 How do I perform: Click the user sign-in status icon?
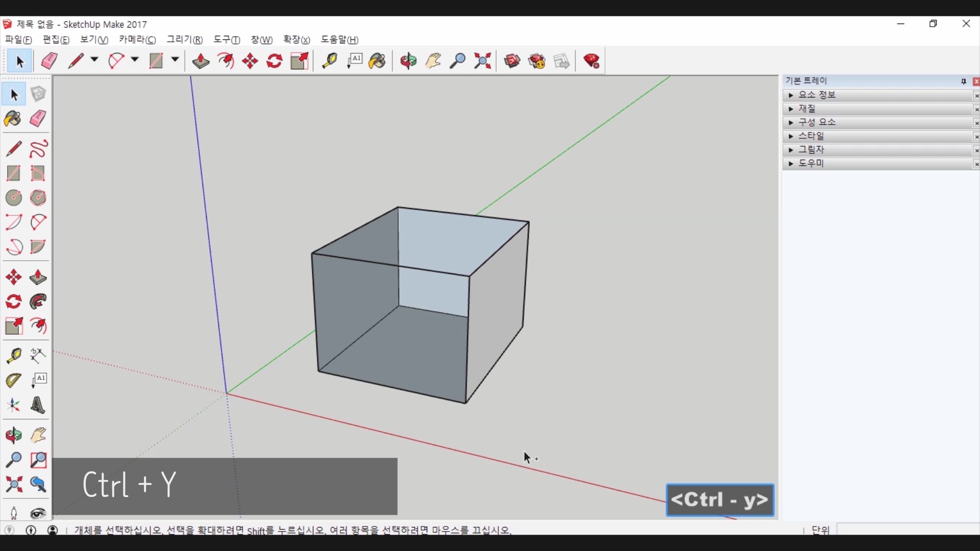[53, 530]
